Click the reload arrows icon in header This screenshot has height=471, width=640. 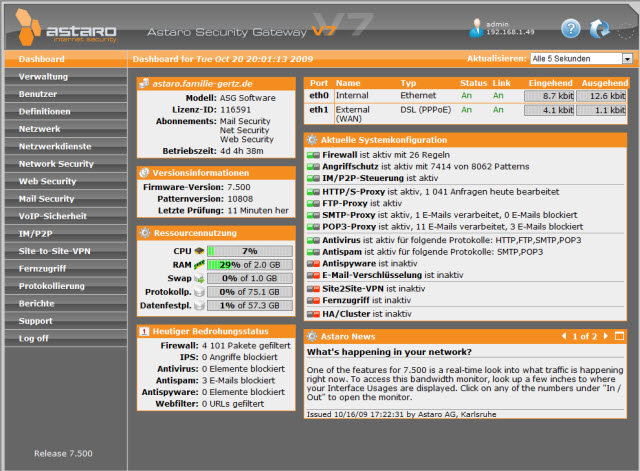tap(599, 29)
